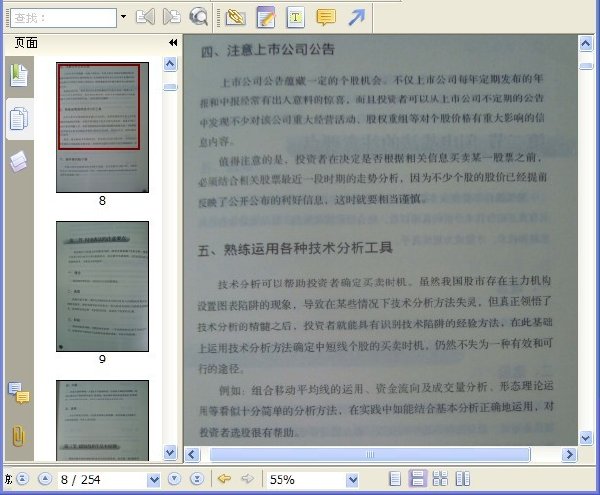Click thumbnail panel scroll down arrow
The width and height of the screenshot is (600, 495).
(x=170, y=453)
